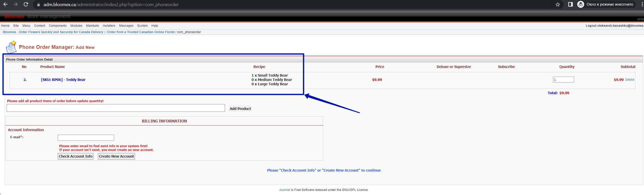The height and width of the screenshot is (195, 644).
Task: Click the padlock site security icon
Action: (x=38, y=5)
